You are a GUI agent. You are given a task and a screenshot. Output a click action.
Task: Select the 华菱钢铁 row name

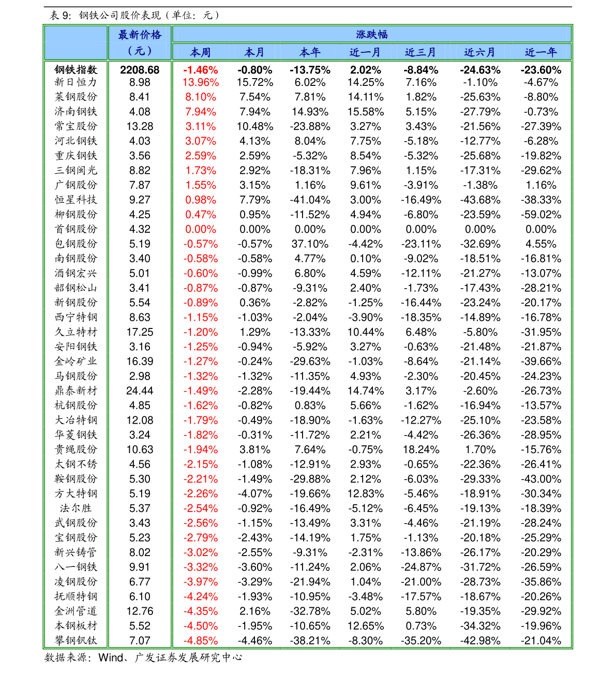76,435
